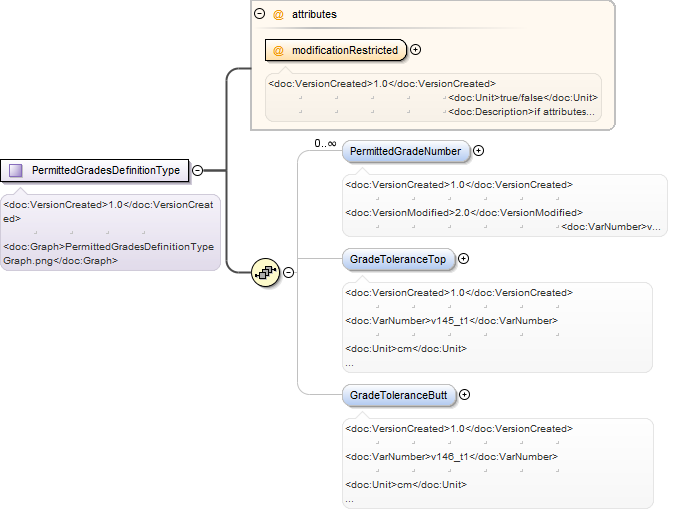Image resolution: width=675 pixels, height=512 pixels.
Task: Click the VarNumber v146_t1 annotation
Action: click(x=452, y=457)
